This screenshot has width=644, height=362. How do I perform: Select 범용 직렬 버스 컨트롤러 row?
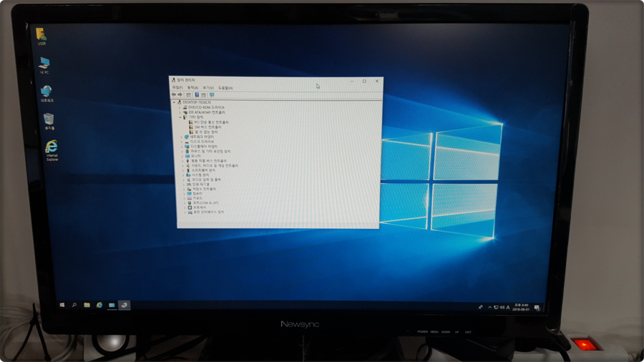(x=206, y=160)
